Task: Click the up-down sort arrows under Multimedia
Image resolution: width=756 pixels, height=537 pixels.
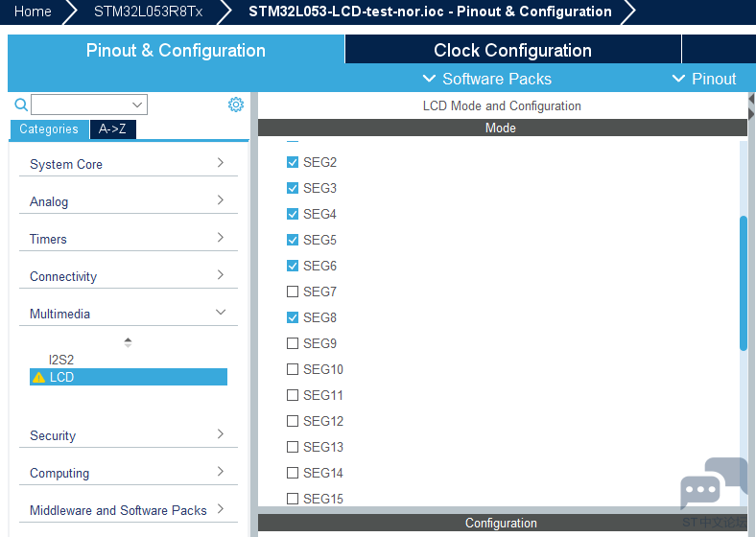Action: (128, 342)
